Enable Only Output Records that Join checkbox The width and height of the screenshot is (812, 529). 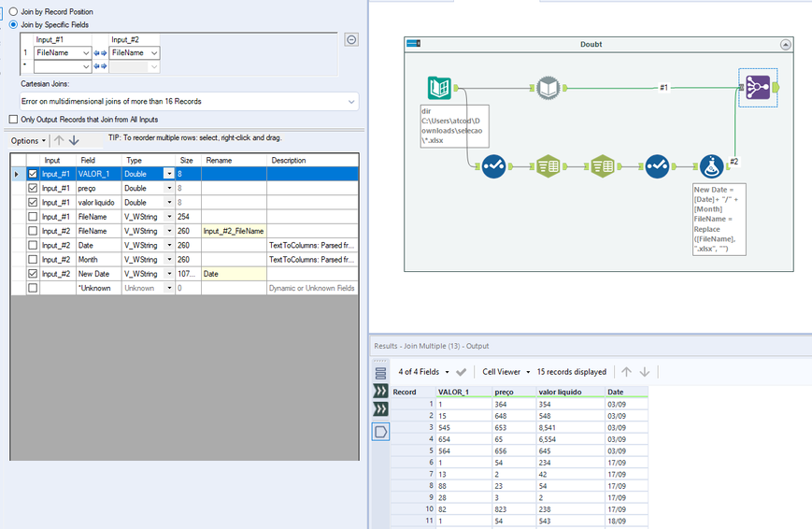(13, 120)
